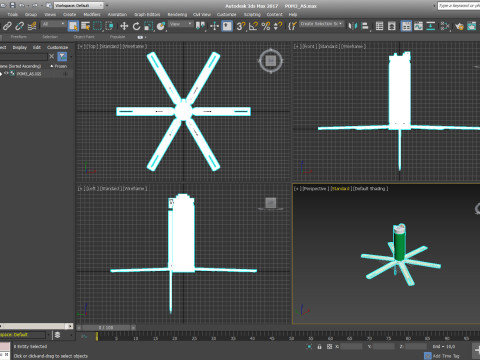The width and height of the screenshot is (480, 360).
Task: Open the Material Editor icon
Action: pyautogui.click(x=445, y=26)
